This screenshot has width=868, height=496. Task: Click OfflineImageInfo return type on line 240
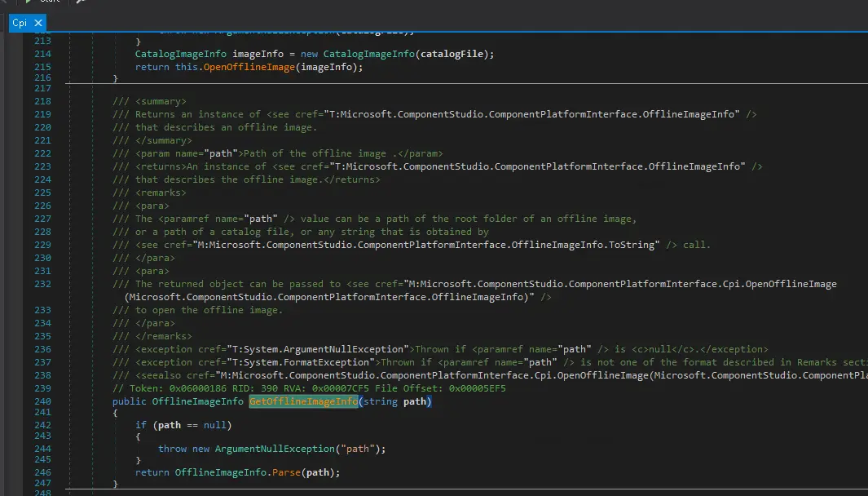[197, 401]
